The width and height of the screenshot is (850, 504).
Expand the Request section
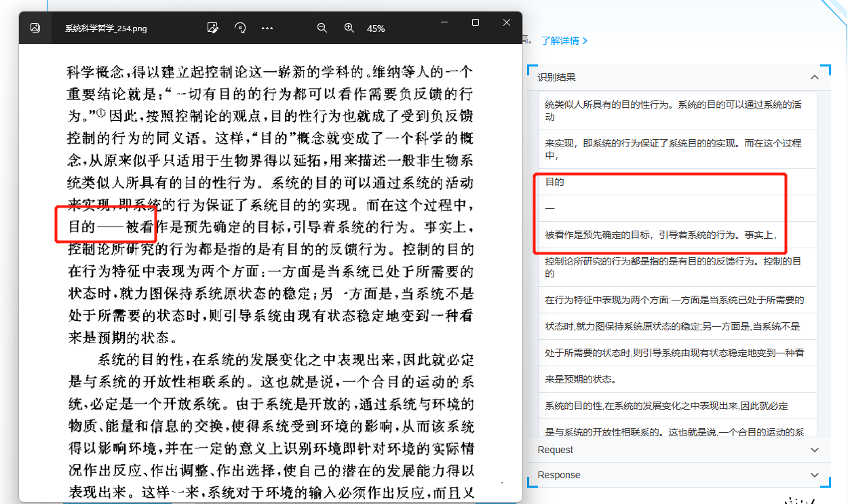click(x=815, y=450)
